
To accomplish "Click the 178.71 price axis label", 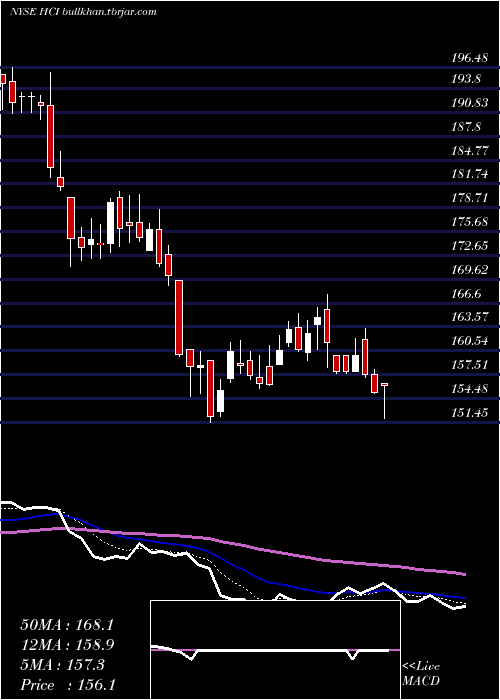I will pos(469,198).
